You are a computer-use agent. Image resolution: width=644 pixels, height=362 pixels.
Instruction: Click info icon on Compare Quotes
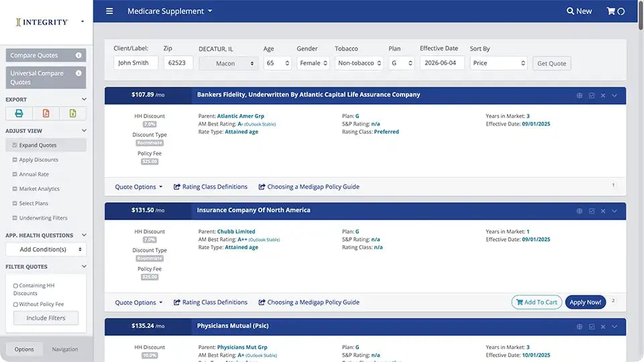(x=78, y=55)
